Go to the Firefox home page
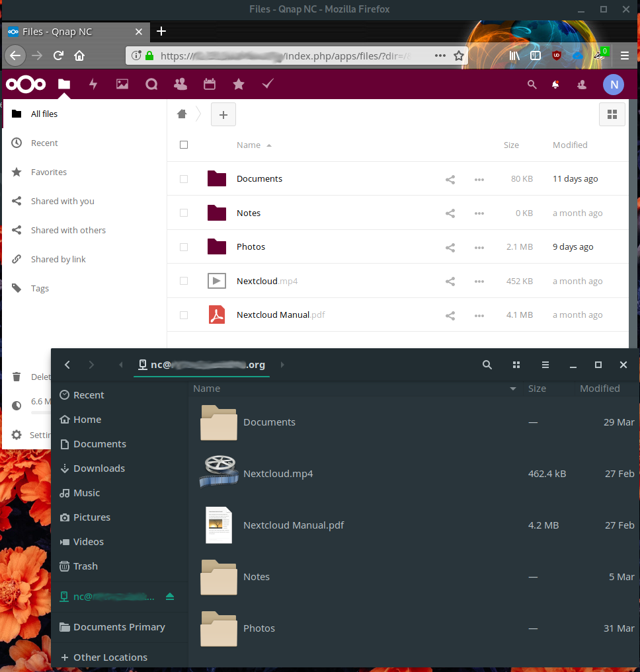The width and height of the screenshot is (640, 672). pyautogui.click(x=79, y=56)
